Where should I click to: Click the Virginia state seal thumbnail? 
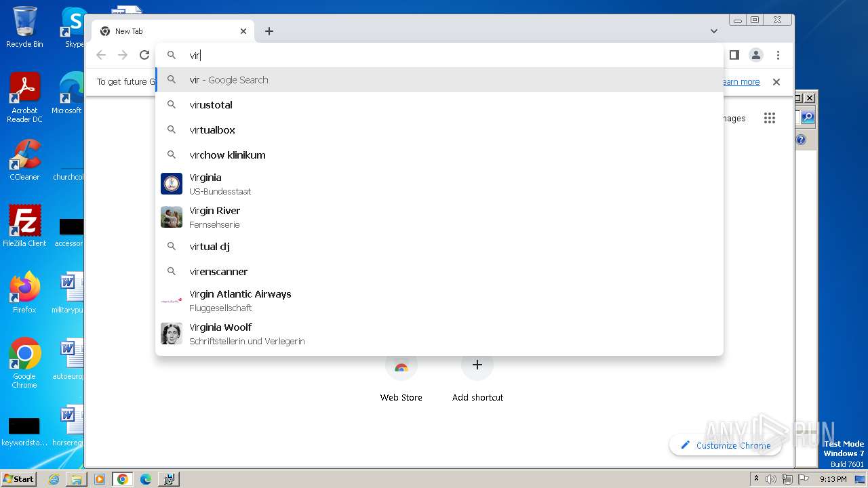click(x=172, y=184)
